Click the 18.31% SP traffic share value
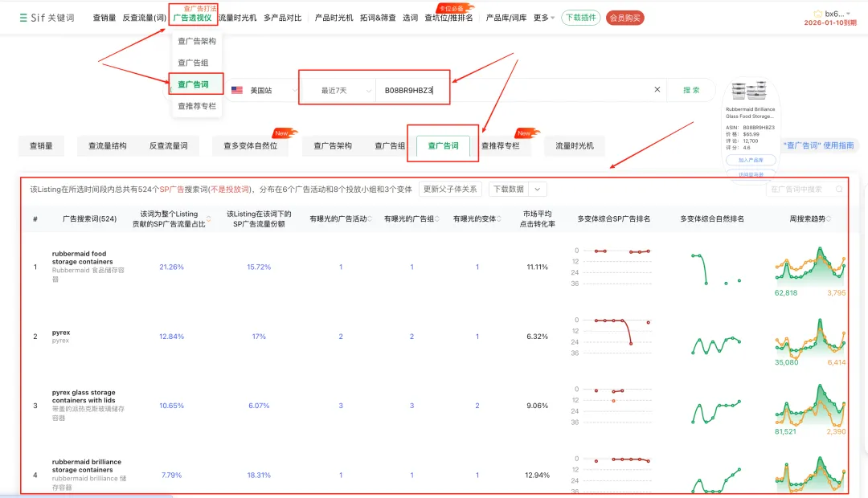 (x=259, y=475)
